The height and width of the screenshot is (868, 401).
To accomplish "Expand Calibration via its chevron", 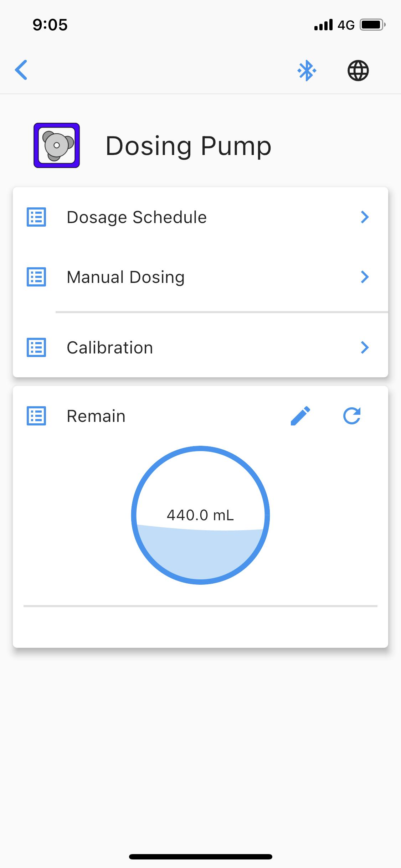I will click(x=364, y=347).
